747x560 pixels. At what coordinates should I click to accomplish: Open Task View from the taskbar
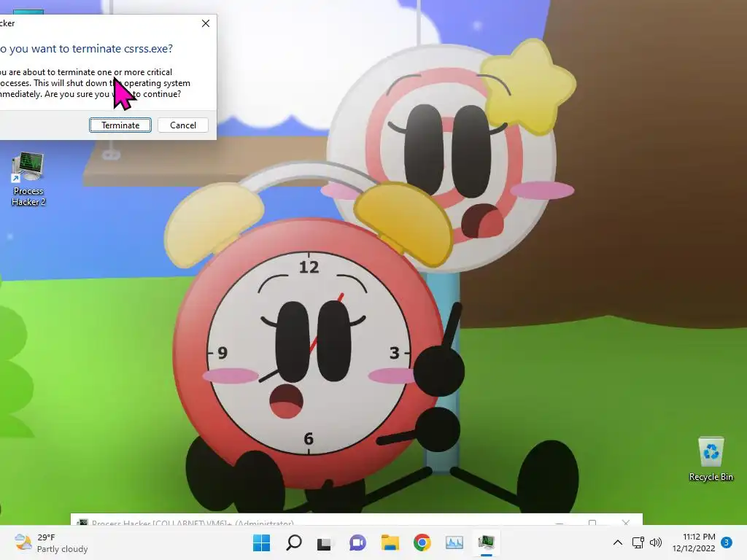click(325, 542)
